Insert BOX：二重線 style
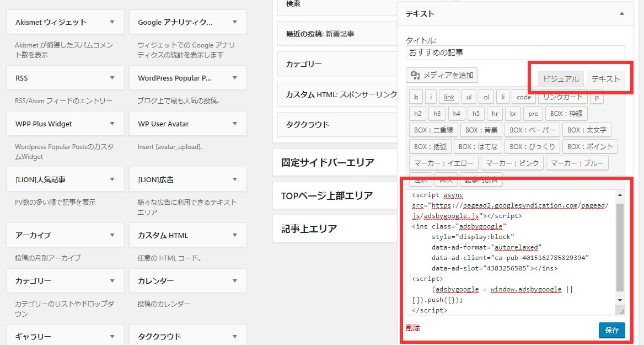 [433, 130]
